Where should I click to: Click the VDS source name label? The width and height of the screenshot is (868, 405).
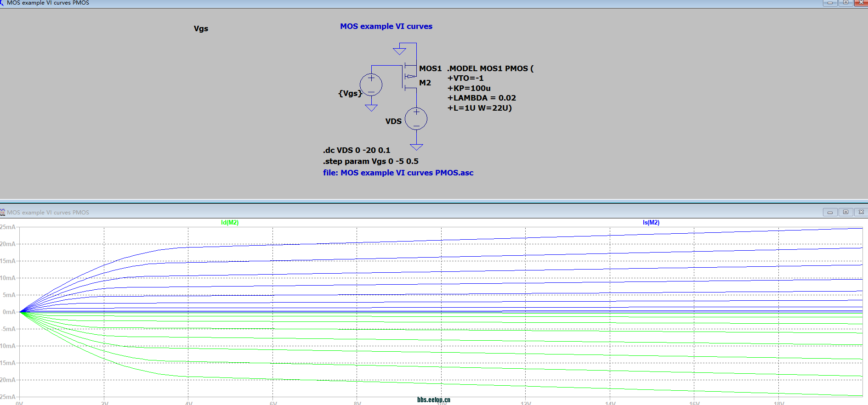coord(393,121)
